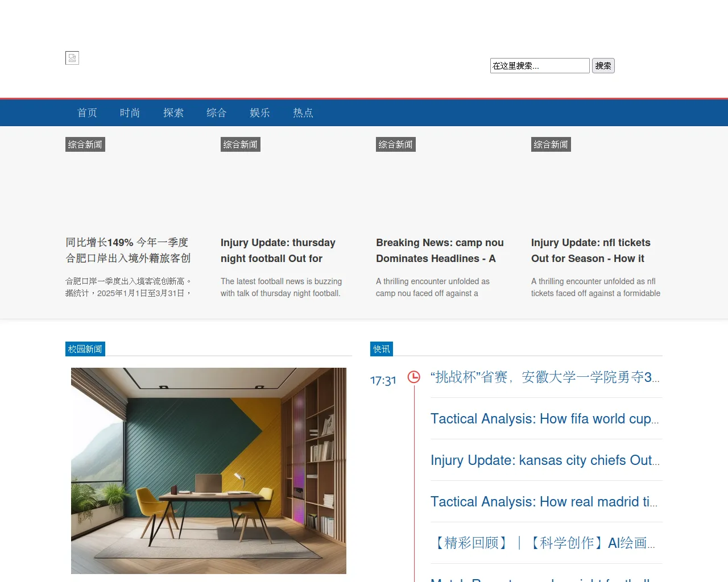Click the broken-image site logo

pos(72,57)
